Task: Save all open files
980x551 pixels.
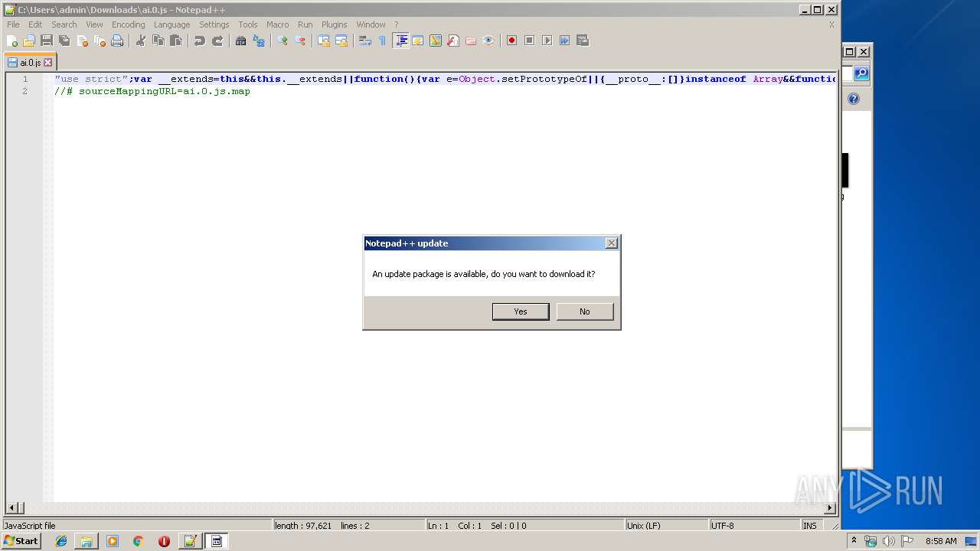Action: click(x=64, y=41)
